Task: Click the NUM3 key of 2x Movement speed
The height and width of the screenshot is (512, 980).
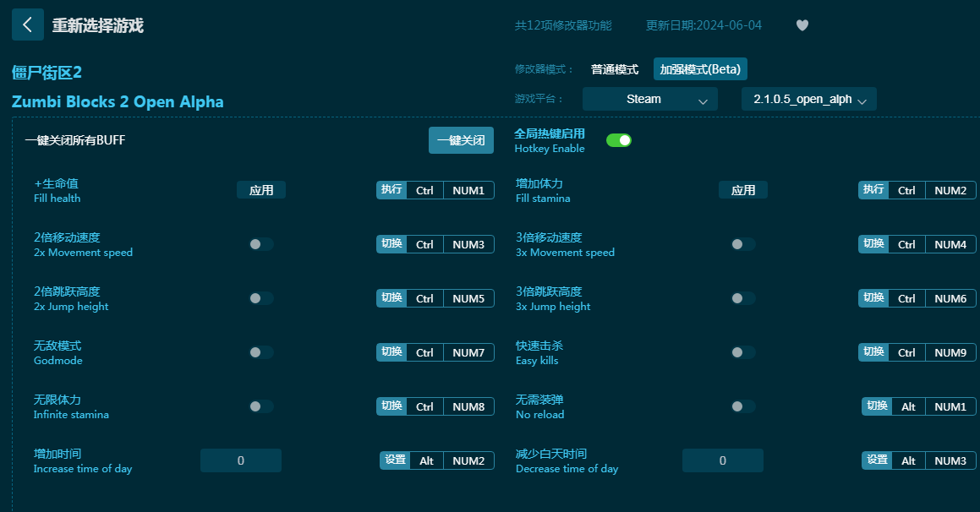Action: tap(468, 245)
